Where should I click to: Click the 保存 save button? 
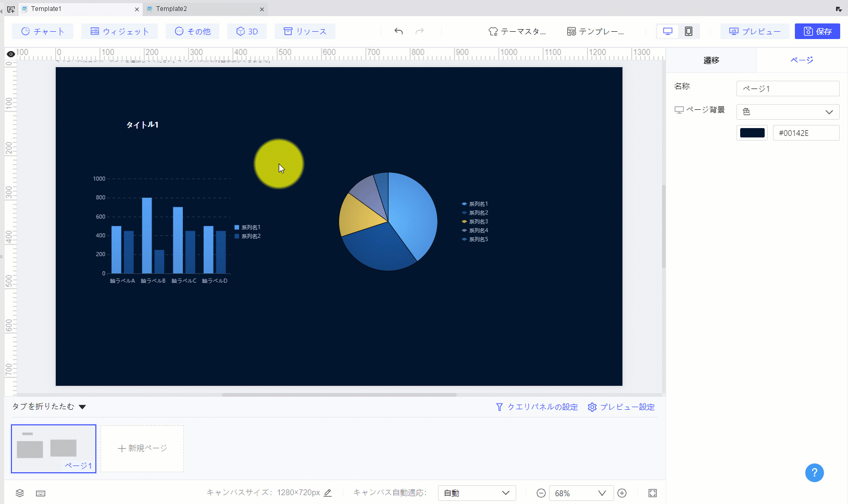817,31
